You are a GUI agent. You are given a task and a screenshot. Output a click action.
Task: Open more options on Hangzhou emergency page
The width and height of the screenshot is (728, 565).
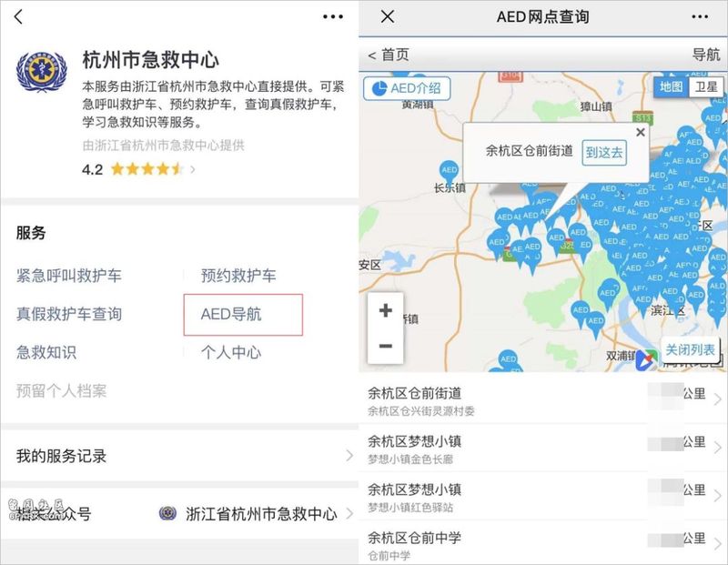point(333,16)
